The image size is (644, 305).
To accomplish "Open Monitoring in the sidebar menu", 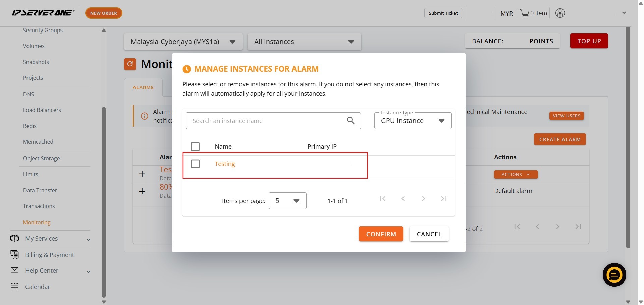I will (37, 222).
